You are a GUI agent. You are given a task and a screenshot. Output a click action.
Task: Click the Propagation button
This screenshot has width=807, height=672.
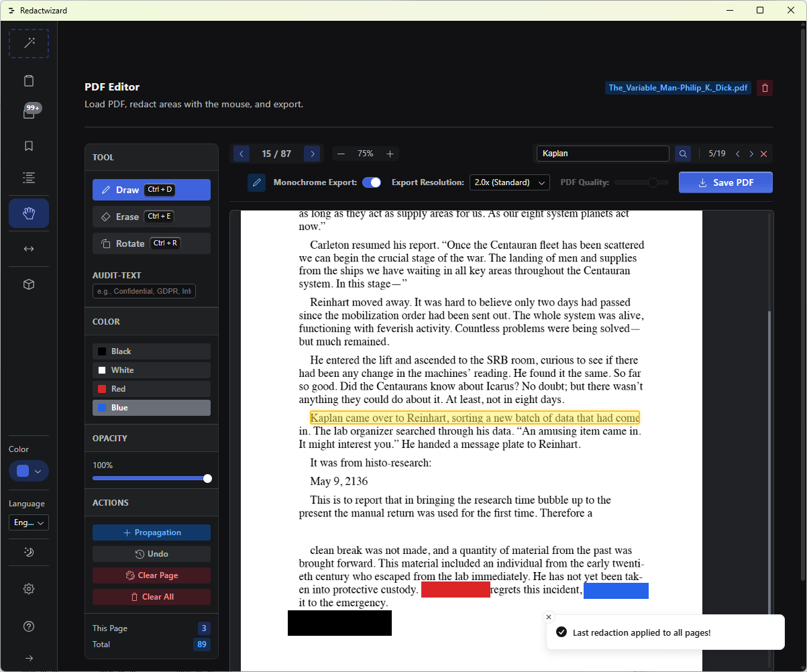point(152,533)
